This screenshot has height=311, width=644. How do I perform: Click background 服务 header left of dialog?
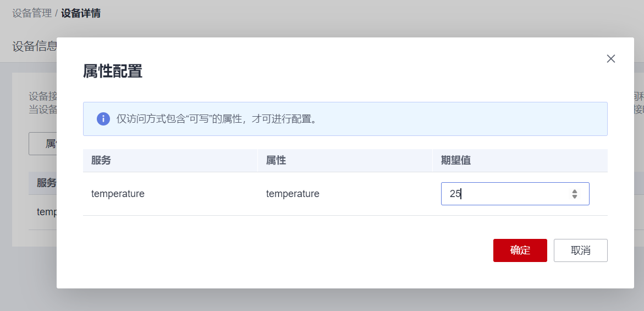pyautogui.click(x=46, y=183)
